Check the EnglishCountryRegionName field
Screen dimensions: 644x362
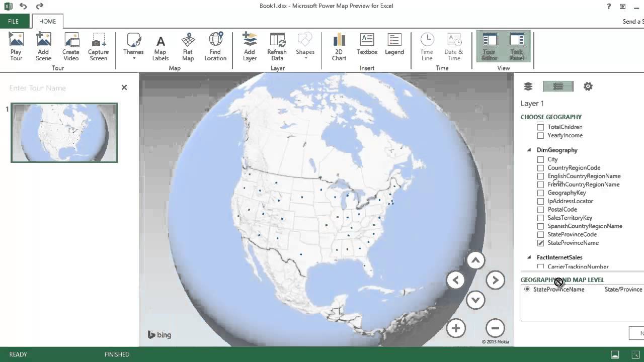540,176
